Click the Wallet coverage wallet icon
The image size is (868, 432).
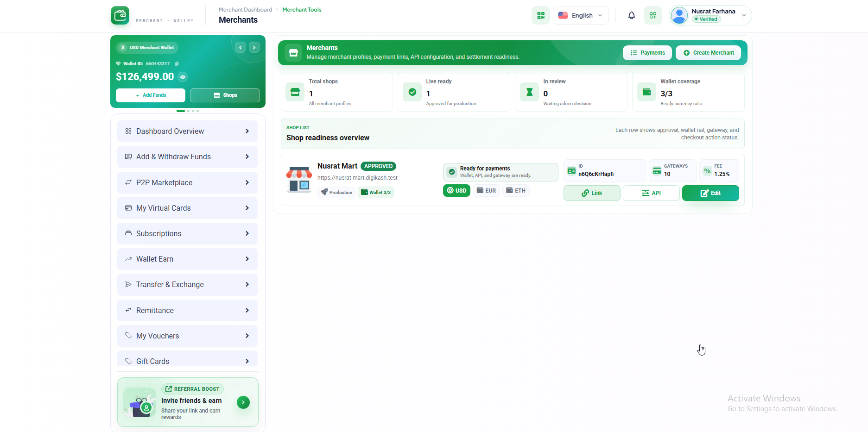tap(646, 92)
